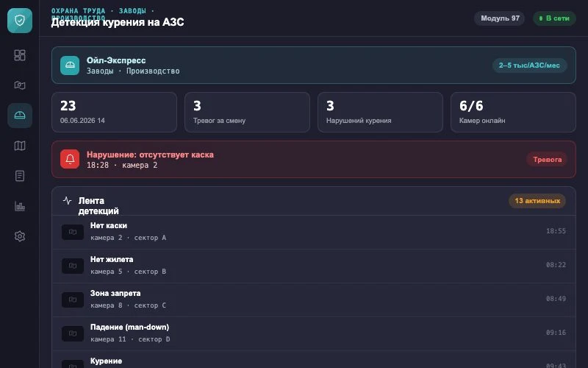The image size is (588, 368).
Task: Open the camera sidebar icon
Action: 20,85
